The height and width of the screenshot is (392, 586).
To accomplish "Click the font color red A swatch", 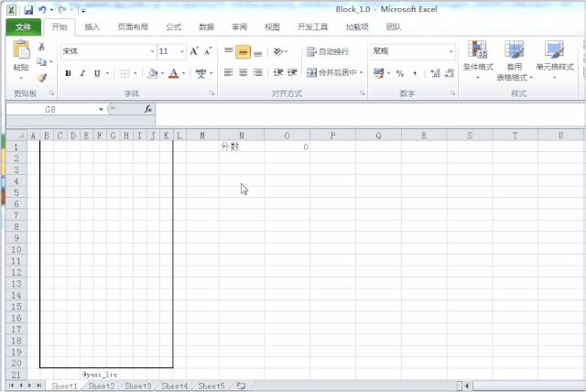I will [172, 73].
